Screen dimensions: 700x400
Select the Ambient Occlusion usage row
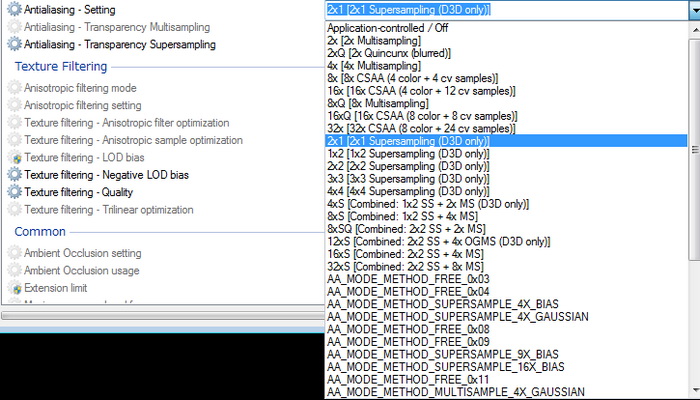coord(162,270)
